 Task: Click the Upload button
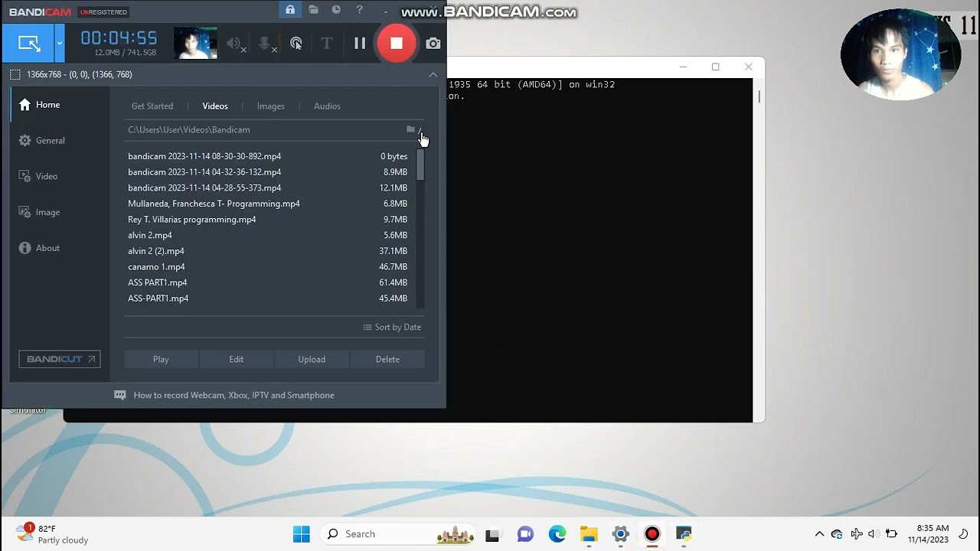(312, 360)
